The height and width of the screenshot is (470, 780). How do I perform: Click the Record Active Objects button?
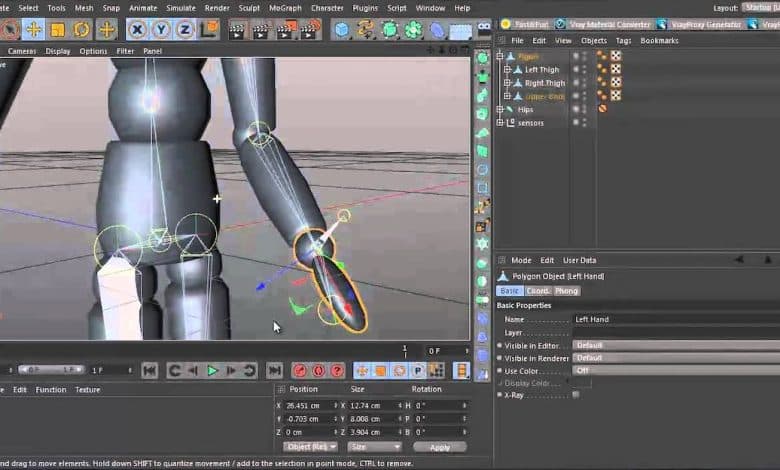coord(300,371)
